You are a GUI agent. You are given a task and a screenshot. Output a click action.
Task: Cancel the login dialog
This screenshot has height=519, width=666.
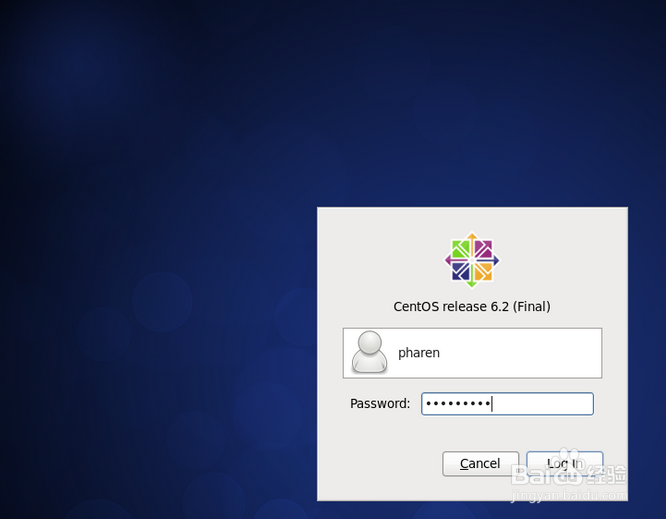(x=480, y=463)
